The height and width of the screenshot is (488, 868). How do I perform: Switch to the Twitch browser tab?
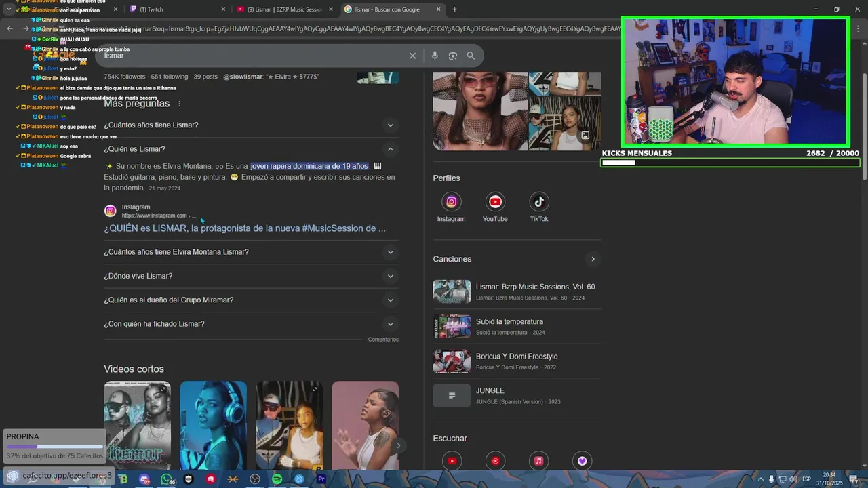176,9
